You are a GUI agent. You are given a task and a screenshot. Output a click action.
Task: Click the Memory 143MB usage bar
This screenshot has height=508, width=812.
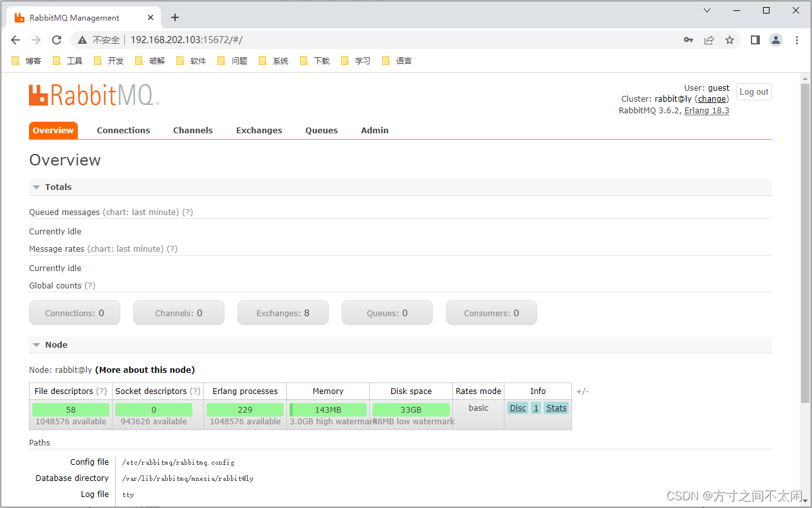coord(328,409)
